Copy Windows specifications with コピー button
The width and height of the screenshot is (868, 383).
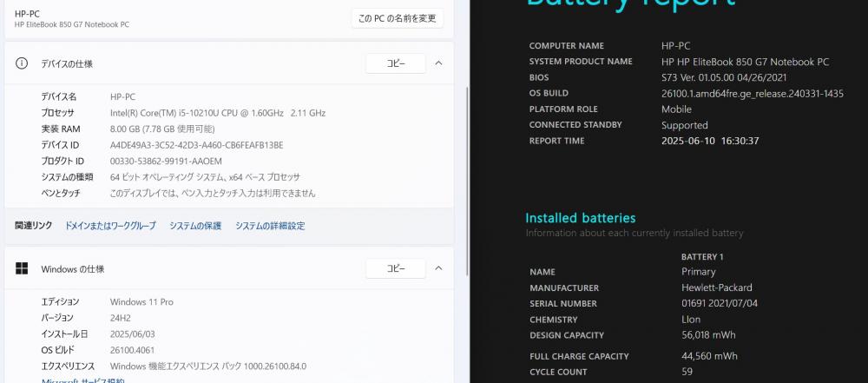[x=395, y=268]
